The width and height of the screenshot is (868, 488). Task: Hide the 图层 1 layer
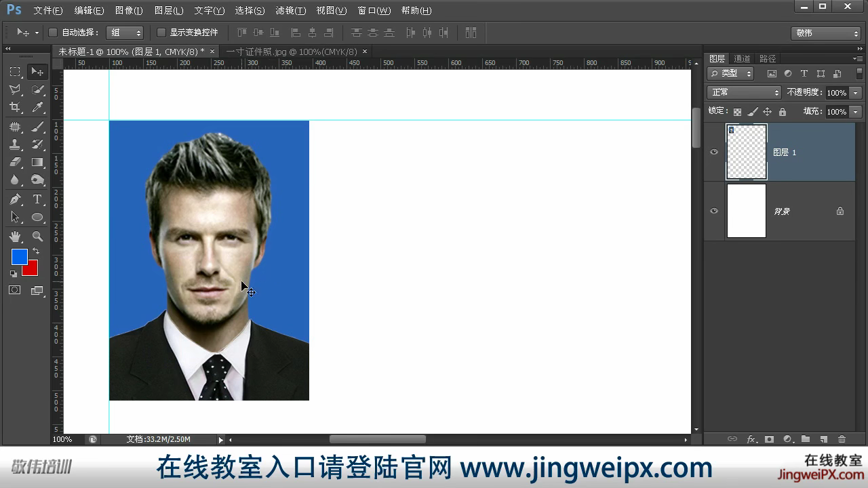[x=714, y=152]
